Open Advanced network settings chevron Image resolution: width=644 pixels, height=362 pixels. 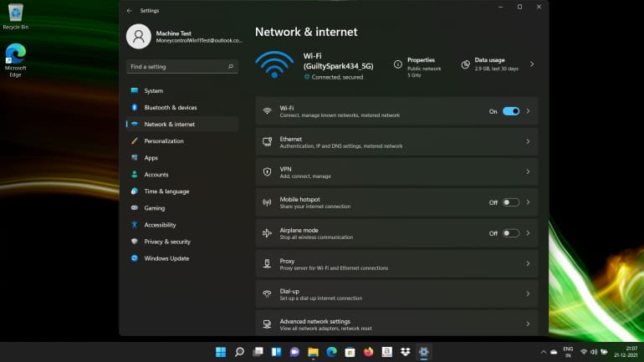point(528,324)
